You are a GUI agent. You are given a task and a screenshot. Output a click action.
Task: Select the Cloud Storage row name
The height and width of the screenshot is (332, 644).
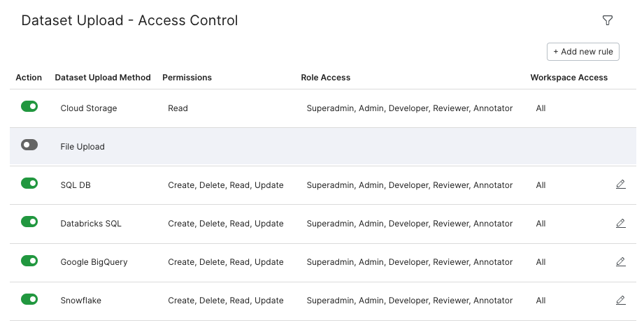[x=89, y=108]
